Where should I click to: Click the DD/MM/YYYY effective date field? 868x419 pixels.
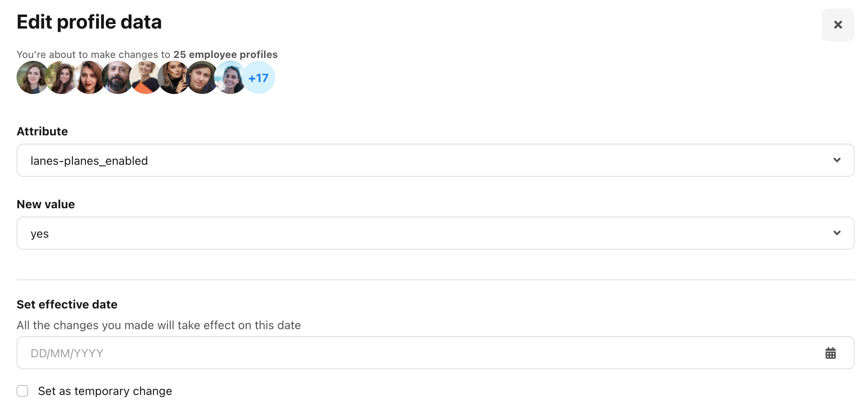[435, 353]
